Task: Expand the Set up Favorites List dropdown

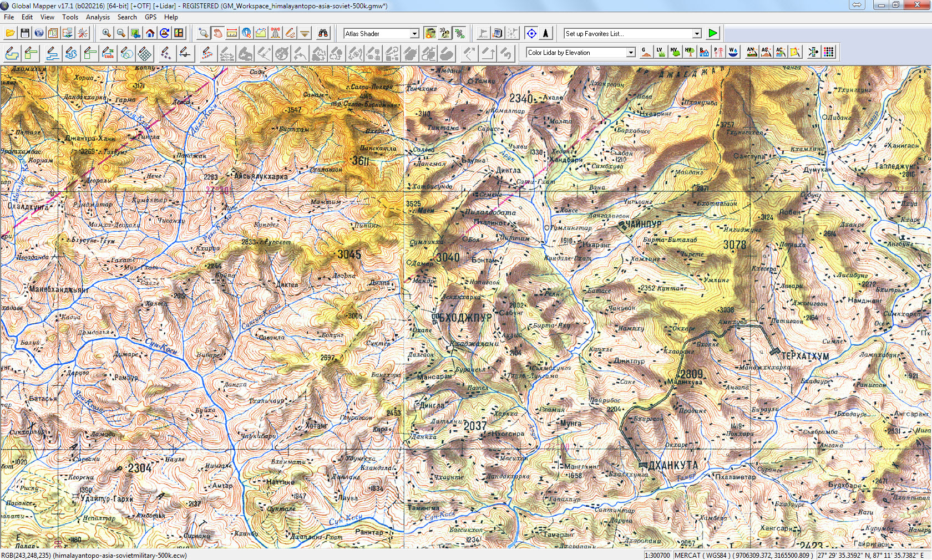Action: click(697, 34)
